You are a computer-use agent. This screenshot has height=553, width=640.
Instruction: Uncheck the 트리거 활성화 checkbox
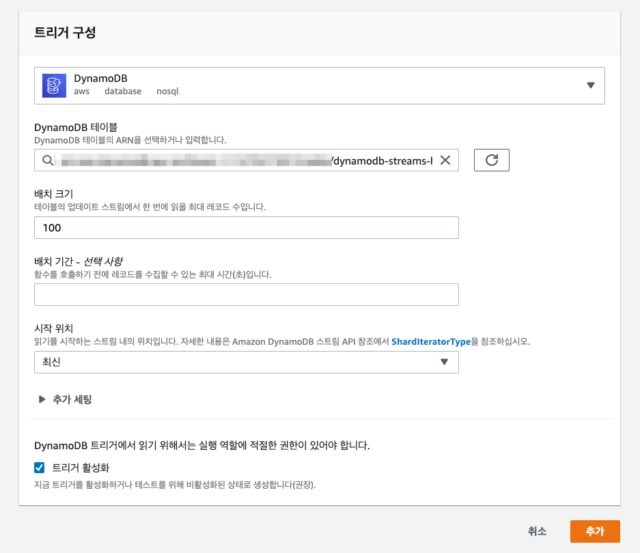point(39,468)
